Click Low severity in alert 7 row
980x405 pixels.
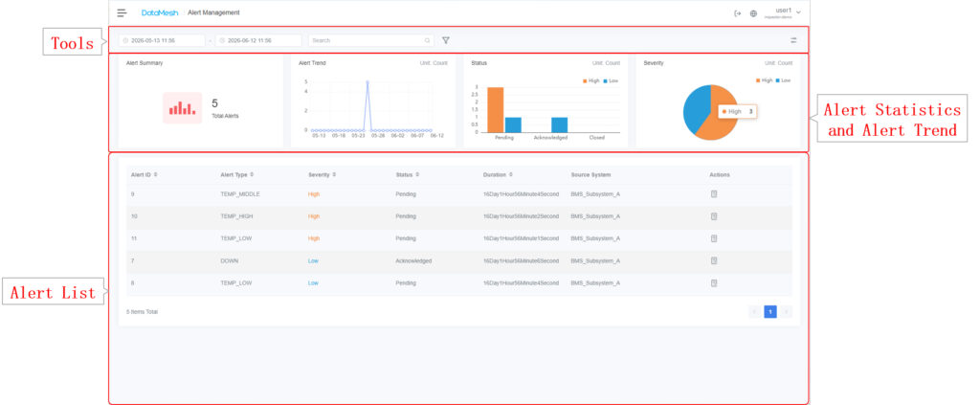coord(313,260)
